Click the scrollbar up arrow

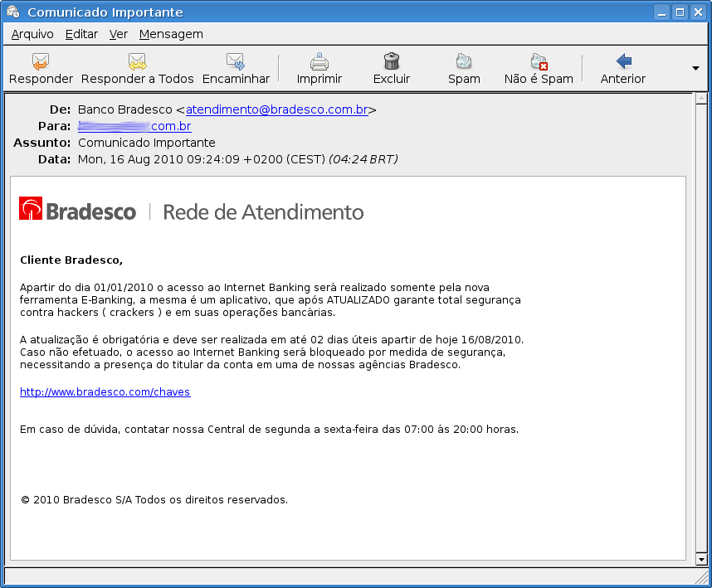coord(701,99)
